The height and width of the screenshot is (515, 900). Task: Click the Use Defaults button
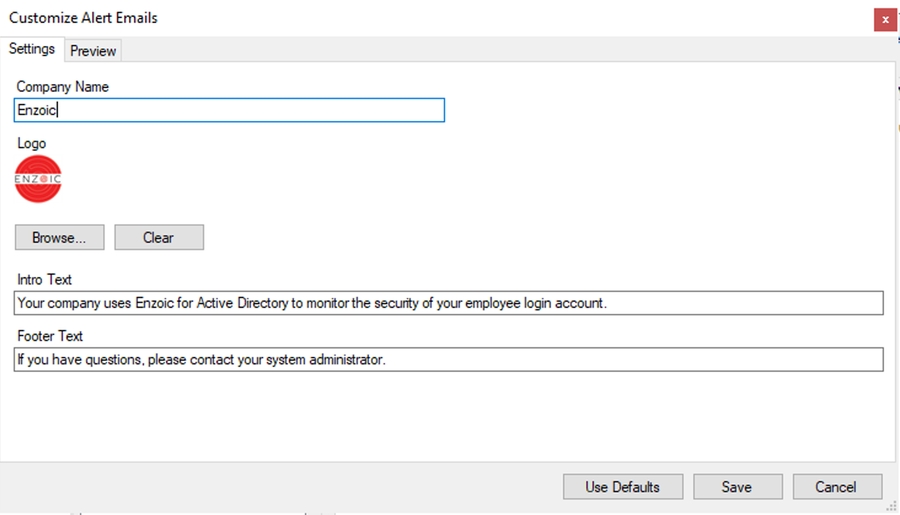click(622, 487)
